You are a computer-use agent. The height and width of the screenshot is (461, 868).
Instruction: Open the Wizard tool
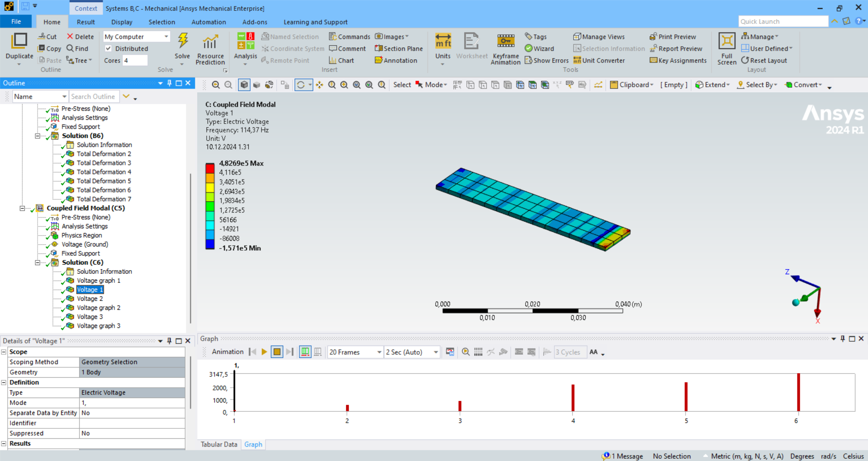coord(539,48)
